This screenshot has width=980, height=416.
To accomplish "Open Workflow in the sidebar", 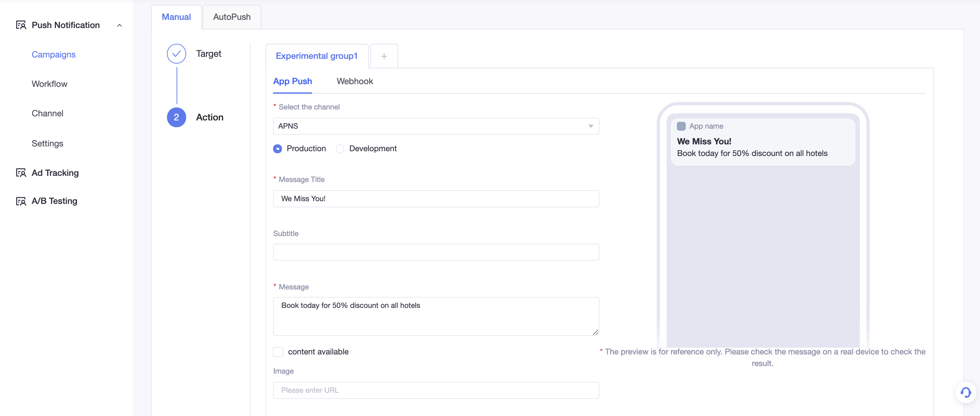I will pyautogui.click(x=50, y=84).
